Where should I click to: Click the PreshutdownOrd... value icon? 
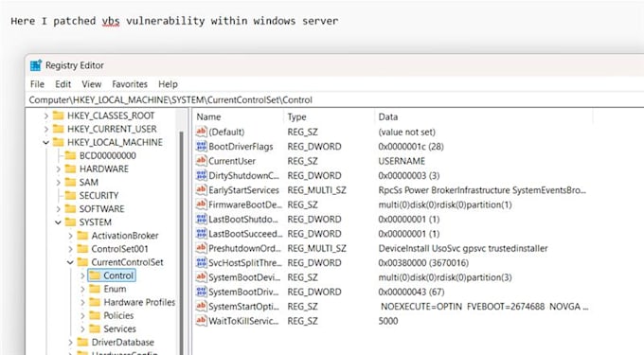click(201, 248)
